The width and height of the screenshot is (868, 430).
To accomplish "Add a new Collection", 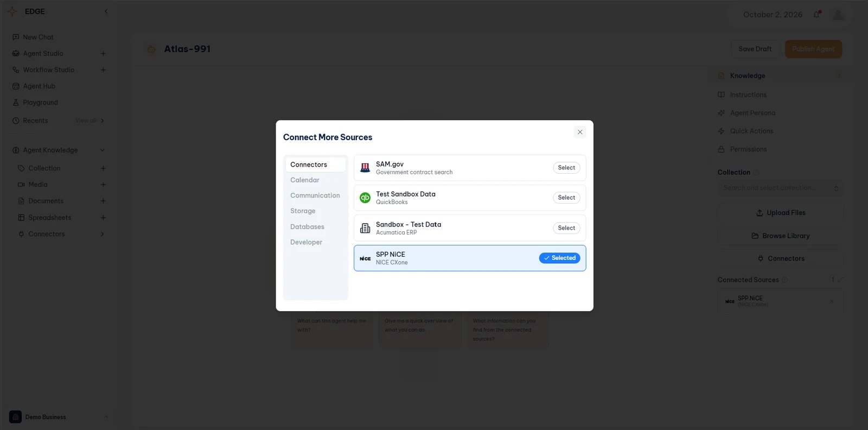I will [x=103, y=168].
